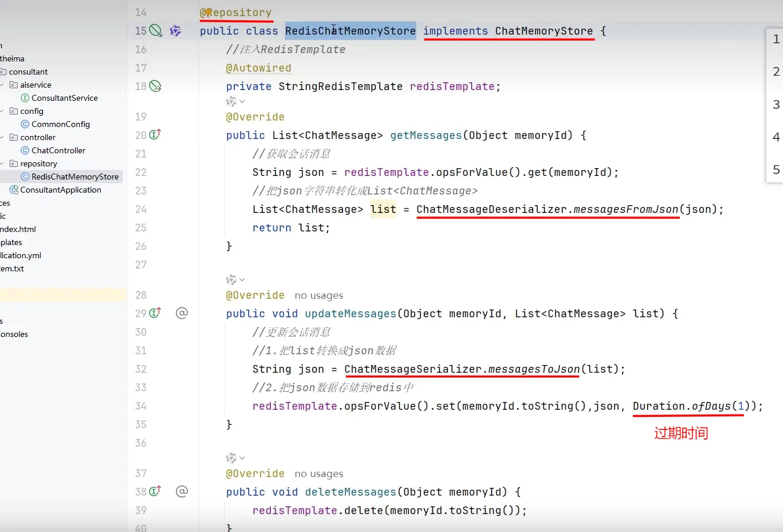This screenshot has height=532, width=783.
Task: Click the @ gutter icon on line 38
Action: 182,491
